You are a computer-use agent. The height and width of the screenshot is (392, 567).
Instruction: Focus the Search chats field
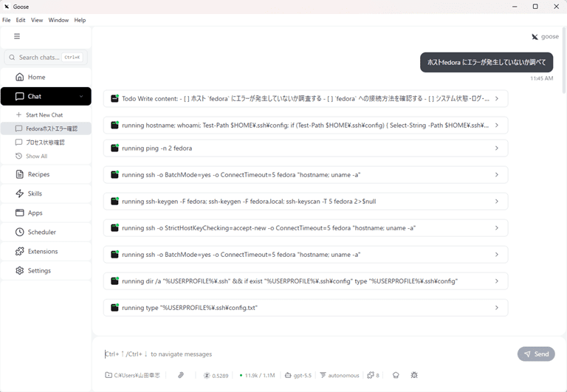(x=46, y=57)
